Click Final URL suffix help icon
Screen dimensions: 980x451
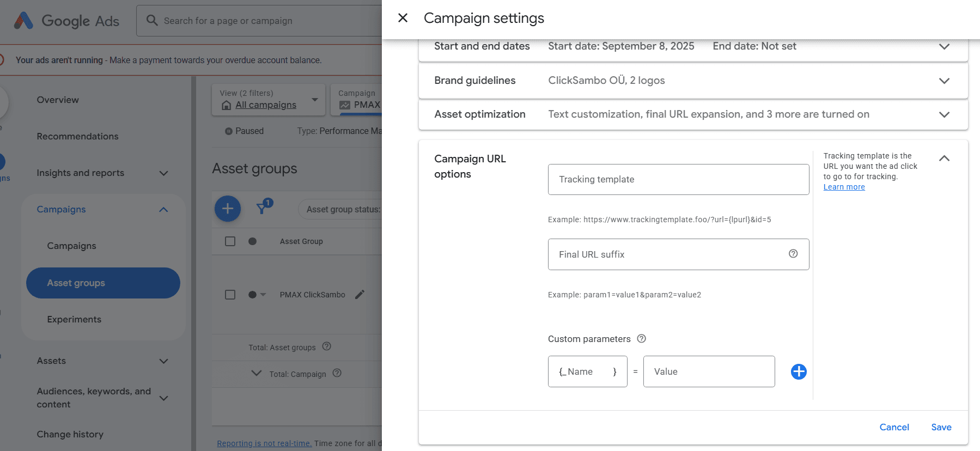click(793, 254)
